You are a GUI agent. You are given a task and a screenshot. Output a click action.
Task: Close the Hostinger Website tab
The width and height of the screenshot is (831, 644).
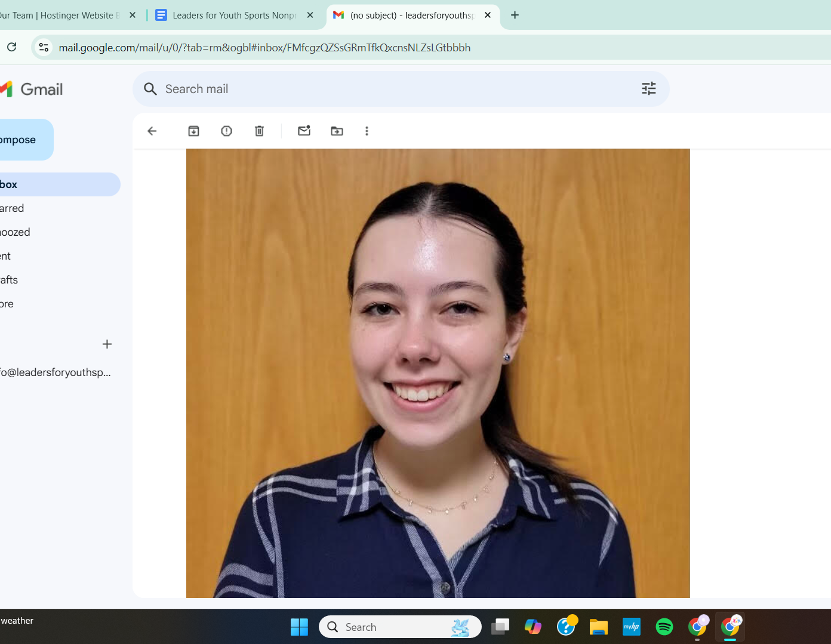tap(133, 16)
